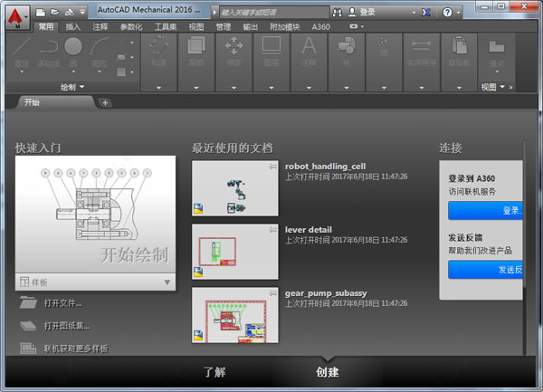The width and height of the screenshot is (543, 392).
Task: Open gear_pump_subassy recent document thumbnail
Action: click(234, 315)
